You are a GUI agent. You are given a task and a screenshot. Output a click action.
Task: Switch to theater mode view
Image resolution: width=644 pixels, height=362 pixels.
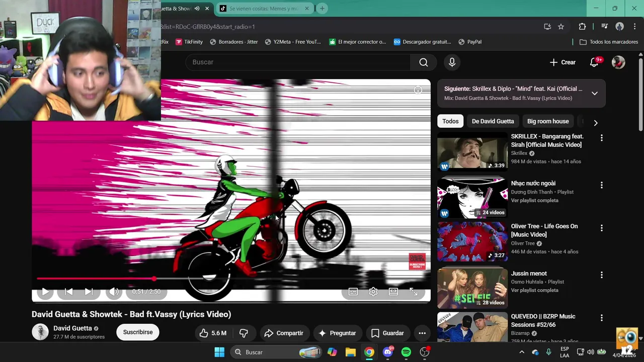(x=393, y=292)
